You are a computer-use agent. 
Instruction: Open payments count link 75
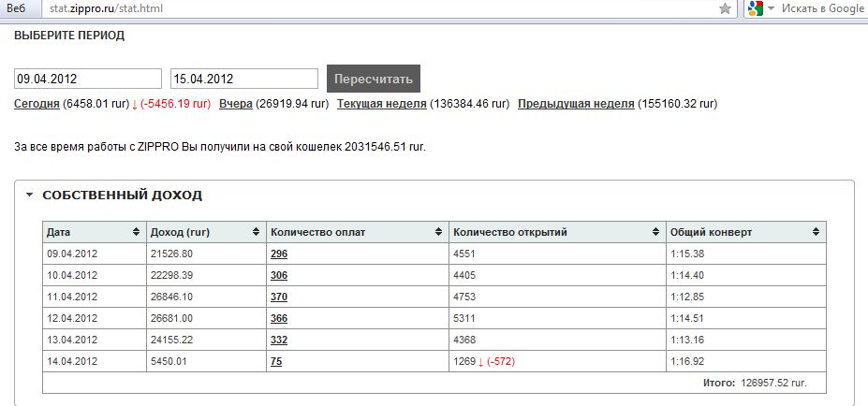point(276,362)
